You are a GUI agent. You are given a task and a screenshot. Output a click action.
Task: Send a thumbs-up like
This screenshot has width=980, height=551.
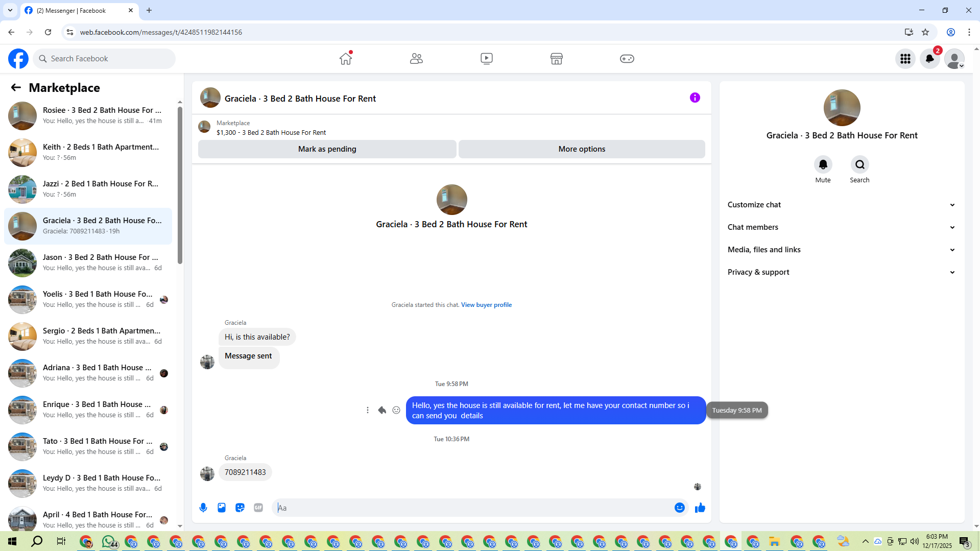pos(700,508)
